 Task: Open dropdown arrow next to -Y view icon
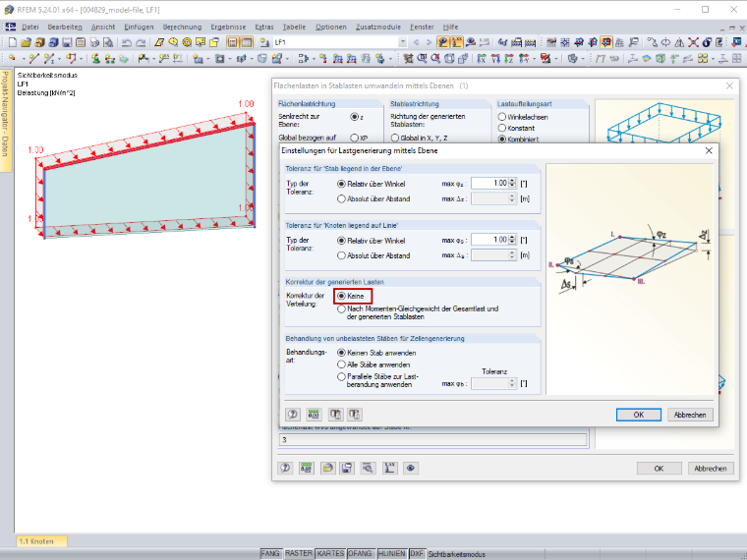(534, 59)
